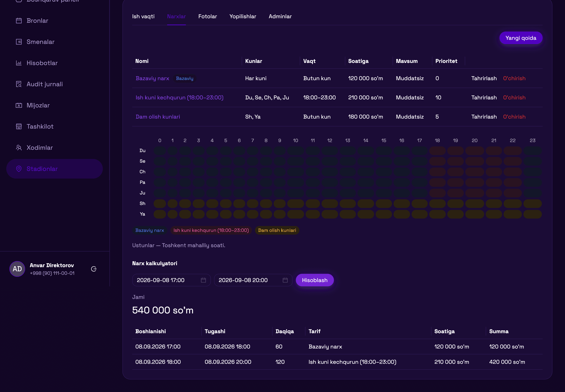Switch to the Ish vaqti tab
This screenshot has width=565, height=392.
pos(143,16)
